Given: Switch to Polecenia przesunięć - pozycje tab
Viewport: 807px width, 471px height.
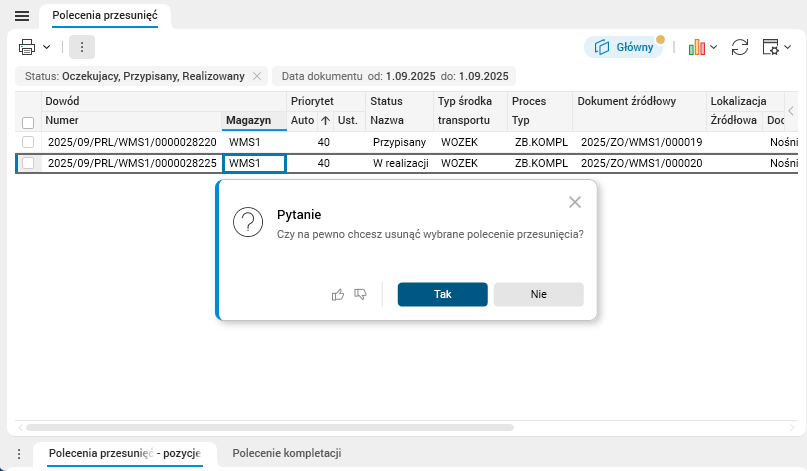Looking at the screenshot, I should click(x=125, y=453).
